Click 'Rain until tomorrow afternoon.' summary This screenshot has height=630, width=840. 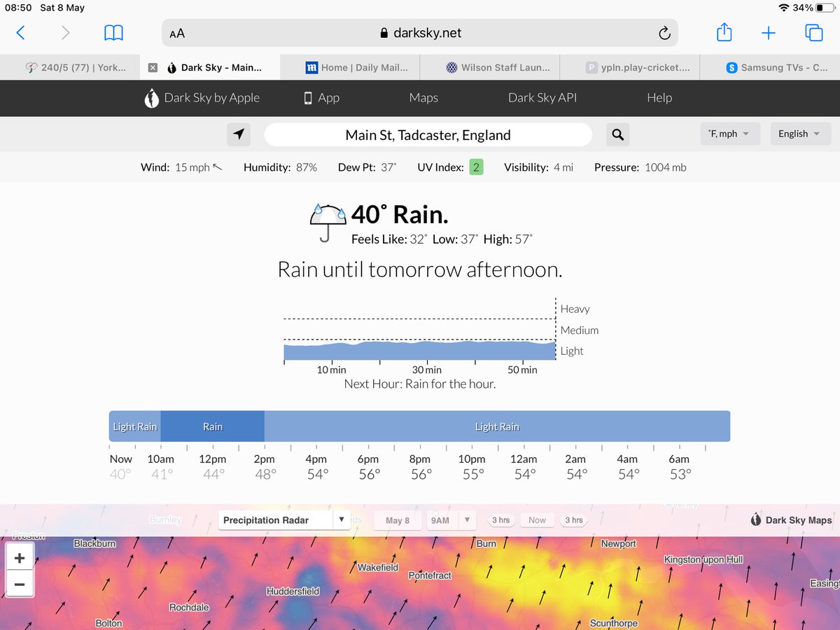click(420, 269)
